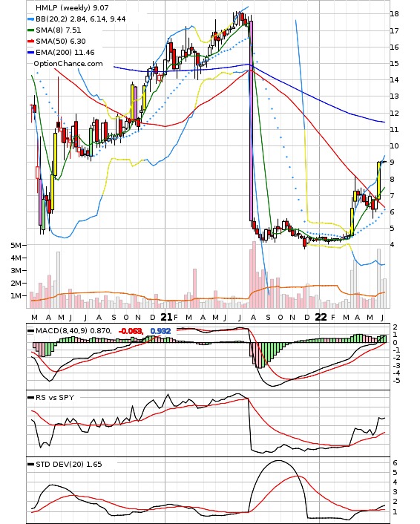
Task: Click the black RS vs SPY legend marker
Action: pyautogui.click(x=30, y=398)
